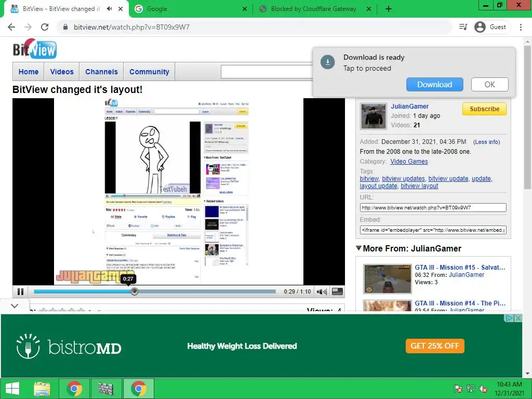The image size is (532, 399).
Task: Close the Google tab
Action: pyautogui.click(x=245, y=9)
